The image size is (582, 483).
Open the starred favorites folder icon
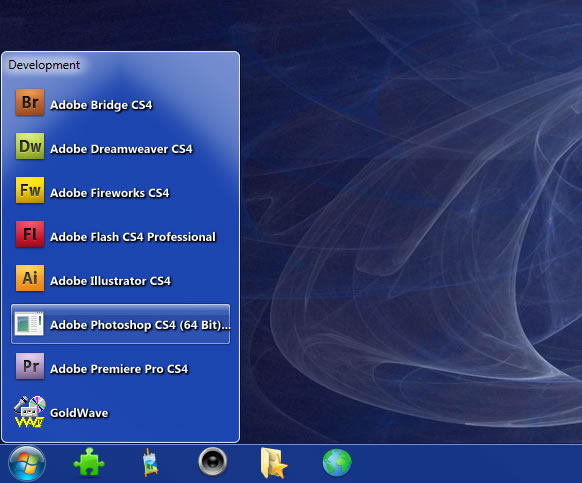(x=274, y=463)
